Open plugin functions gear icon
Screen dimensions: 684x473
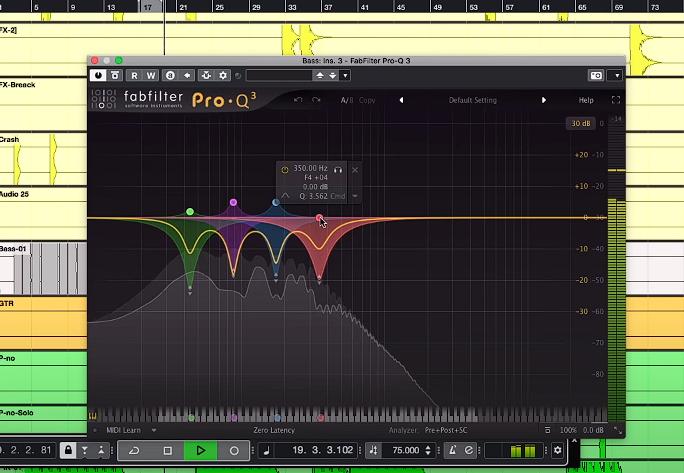[223, 75]
